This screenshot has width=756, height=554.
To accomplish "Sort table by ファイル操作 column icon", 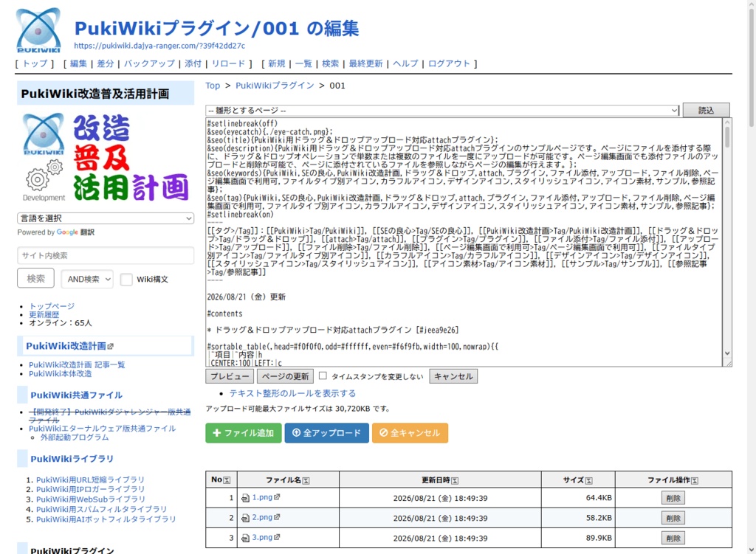I will pyautogui.click(x=695, y=480).
